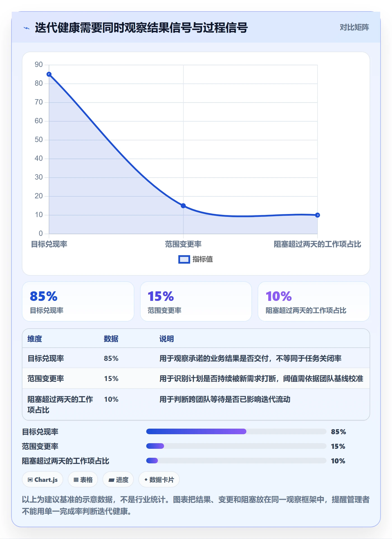Click the 数据卡片 tag chip
Image resolution: width=392 pixels, height=539 pixels.
[159, 480]
